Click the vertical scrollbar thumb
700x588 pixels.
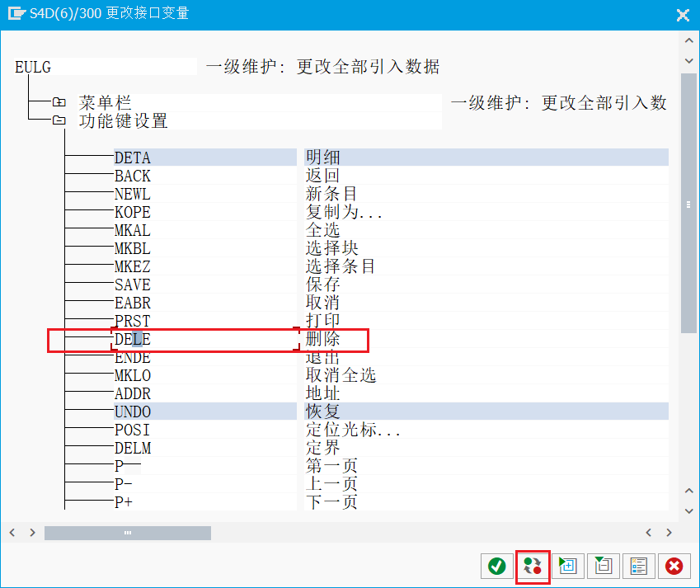coord(688,204)
